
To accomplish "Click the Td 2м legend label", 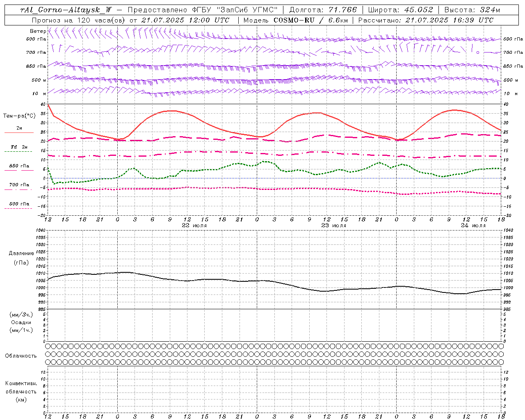I will 19,147.
